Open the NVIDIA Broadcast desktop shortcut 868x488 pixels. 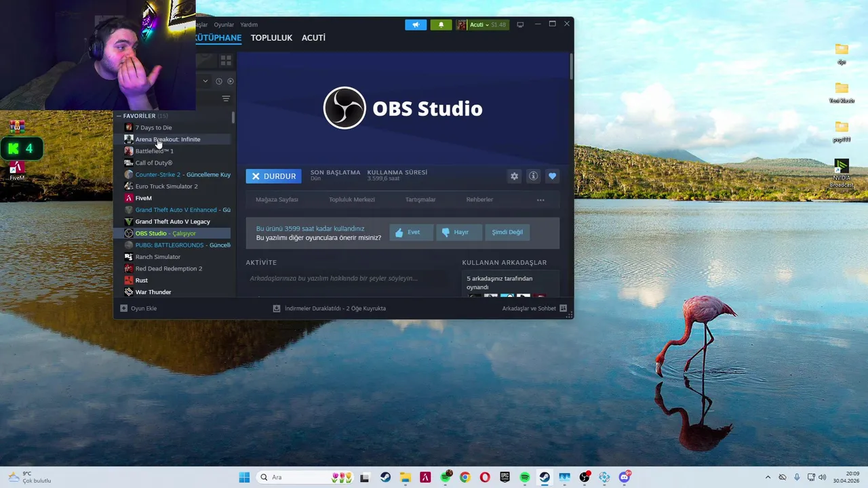pyautogui.click(x=842, y=174)
